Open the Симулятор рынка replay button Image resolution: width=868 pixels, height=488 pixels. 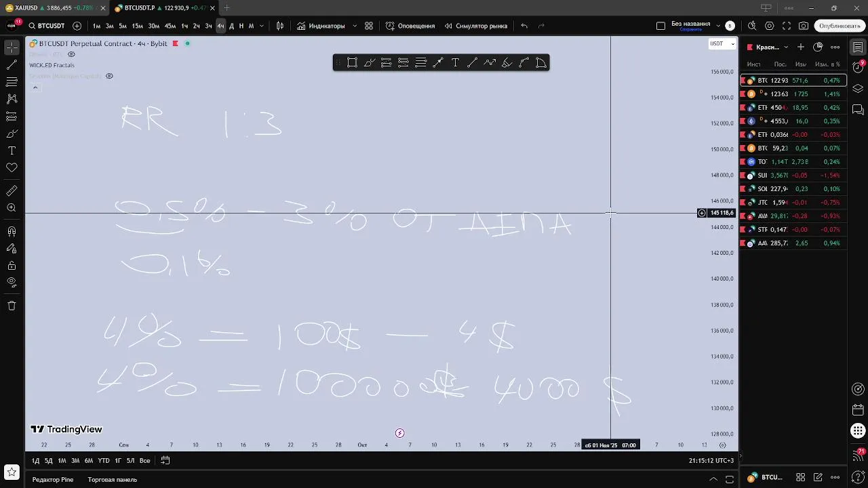pyautogui.click(x=476, y=26)
